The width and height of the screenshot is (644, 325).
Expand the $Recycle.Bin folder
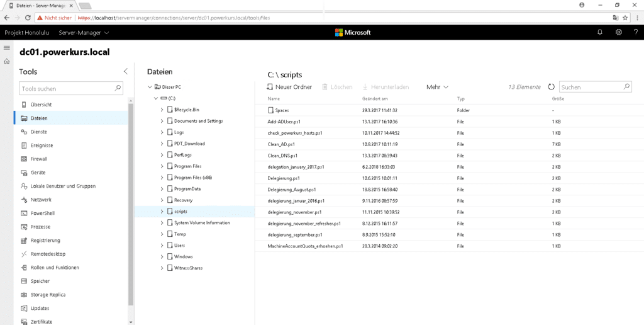[x=162, y=110]
